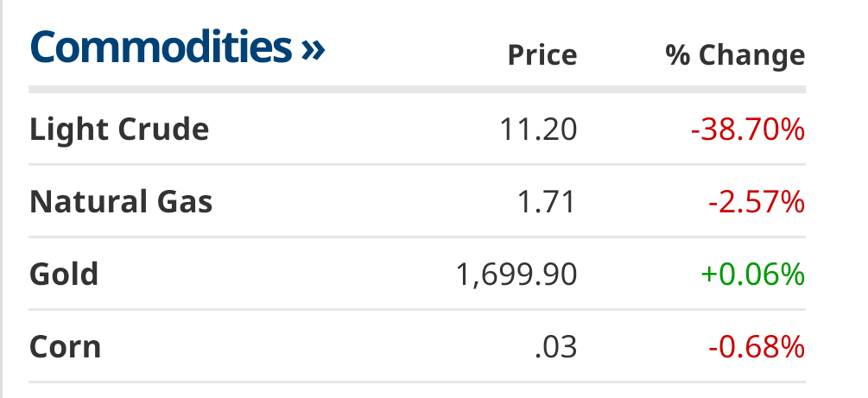Viewport: 868px width, 398px height.
Task: Click the -0.68% change value
Action: 757,347
